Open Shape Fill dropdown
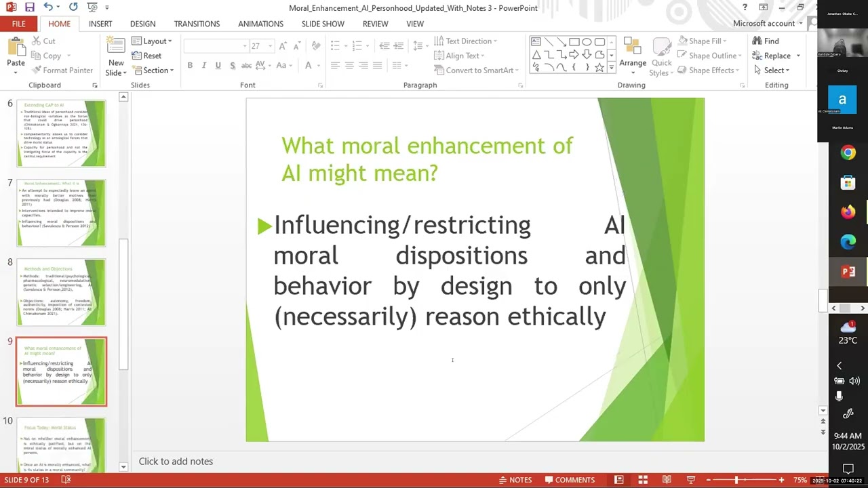Screen dimensions: 868x488 [703, 41]
